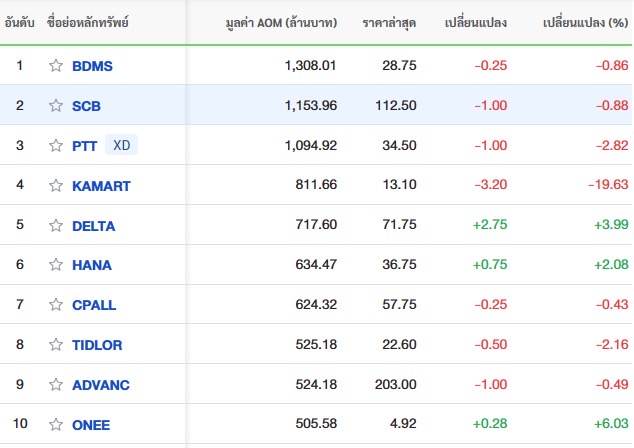Image resolution: width=634 pixels, height=448 pixels.
Task: Open the SCB symbol page
Action: pyautogui.click(x=87, y=106)
